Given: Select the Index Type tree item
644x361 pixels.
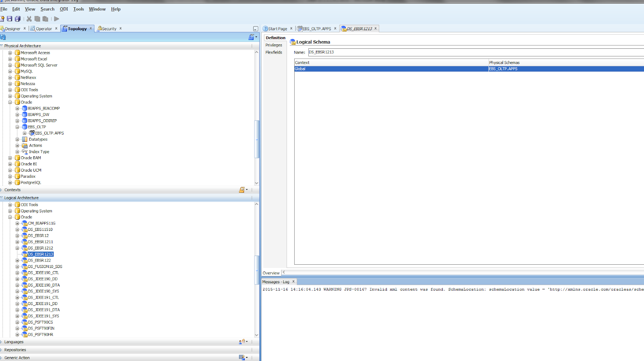Looking at the screenshot, I should pyautogui.click(x=39, y=152).
